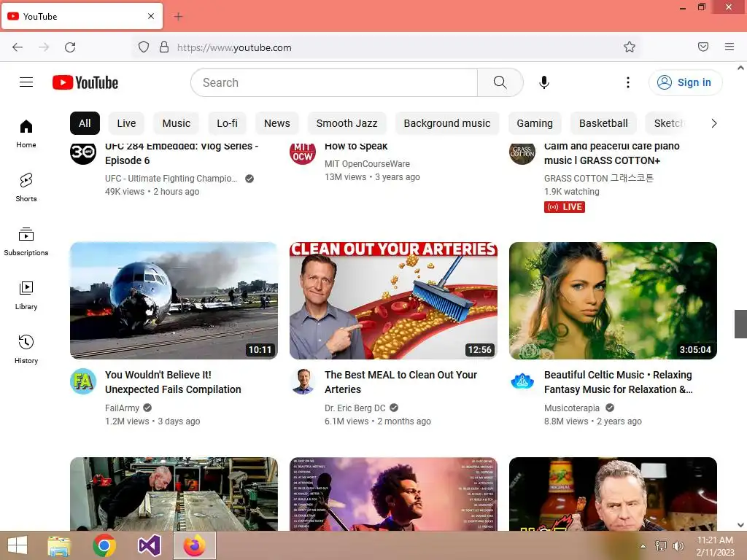Image resolution: width=747 pixels, height=560 pixels.
Task: Open History in the sidebar
Action: point(26,349)
